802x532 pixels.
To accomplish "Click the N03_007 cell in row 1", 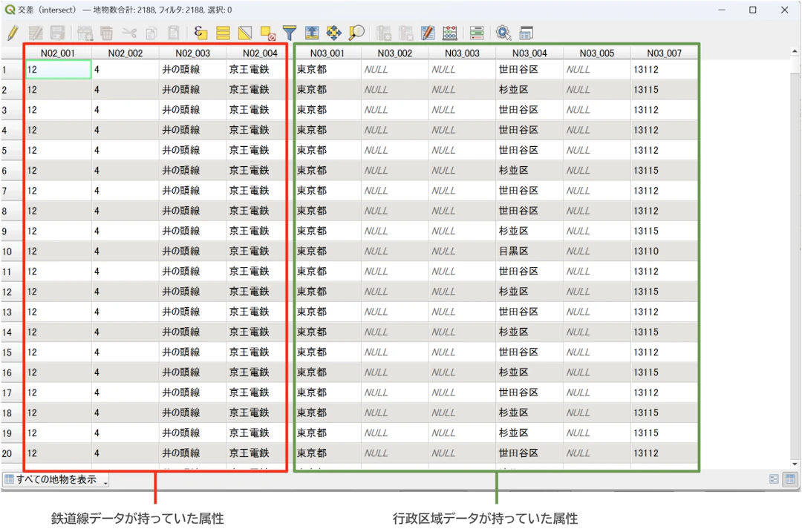I will pyautogui.click(x=664, y=70).
